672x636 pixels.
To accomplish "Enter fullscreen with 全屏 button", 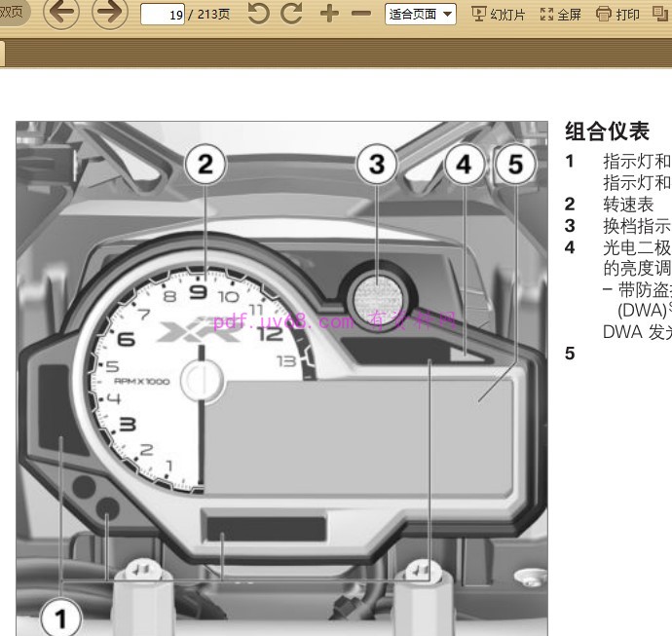I will [561, 14].
